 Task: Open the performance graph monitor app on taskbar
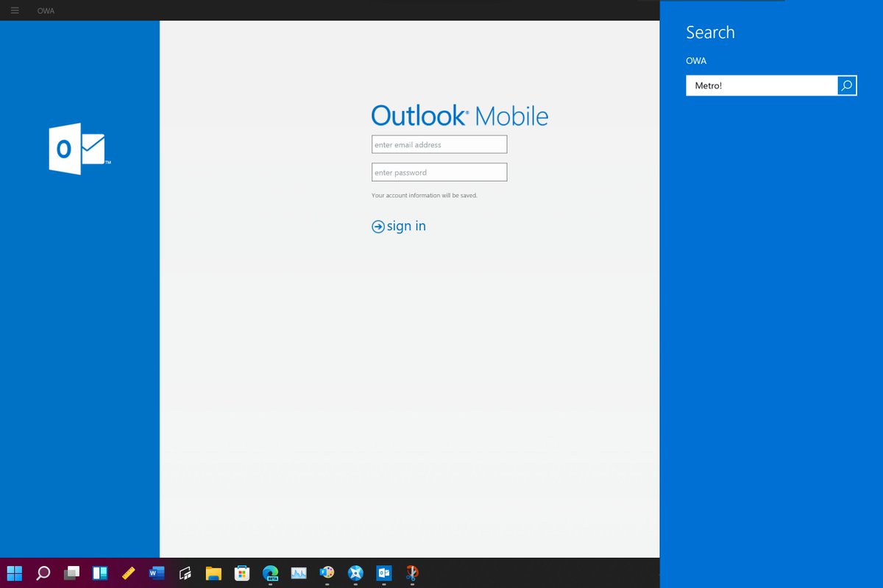point(299,573)
